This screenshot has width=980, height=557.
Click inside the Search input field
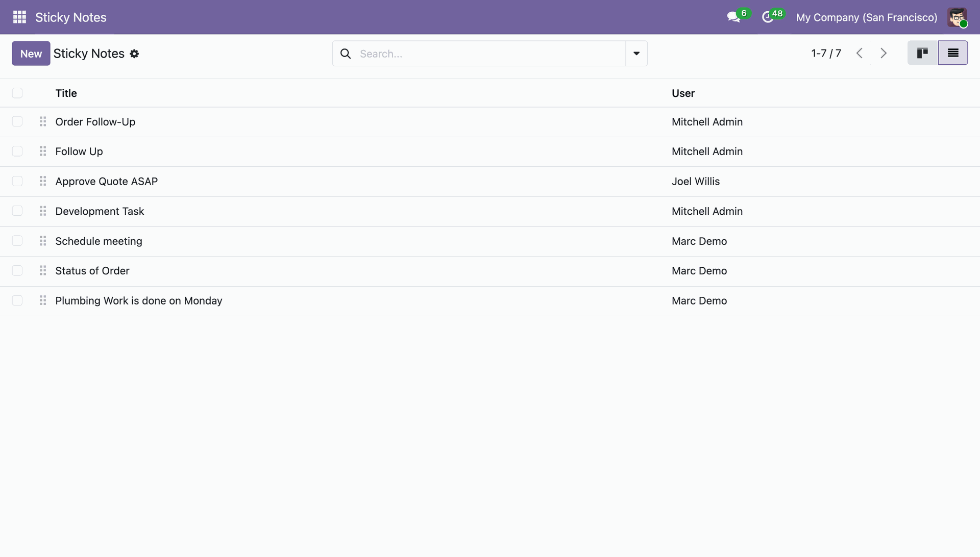[490, 54]
